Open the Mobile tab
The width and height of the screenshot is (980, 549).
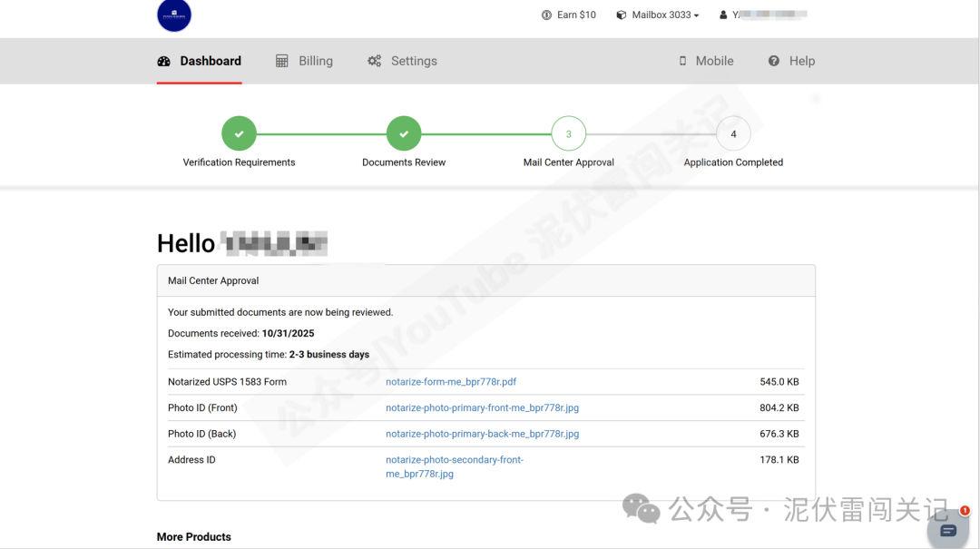(x=706, y=62)
